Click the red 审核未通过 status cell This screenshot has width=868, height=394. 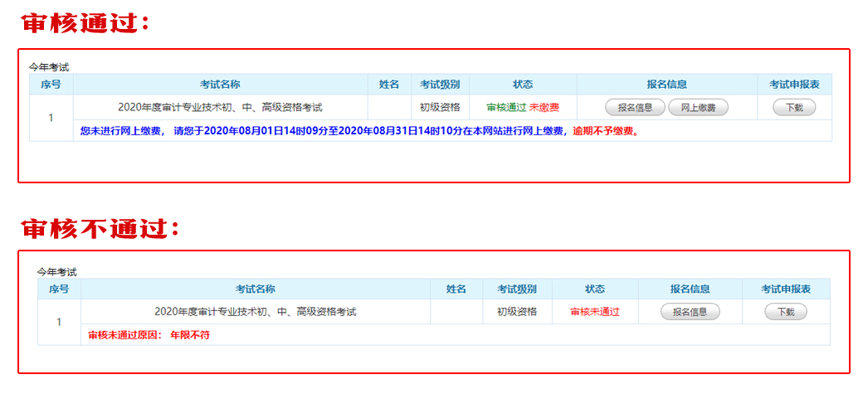[594, 312]
